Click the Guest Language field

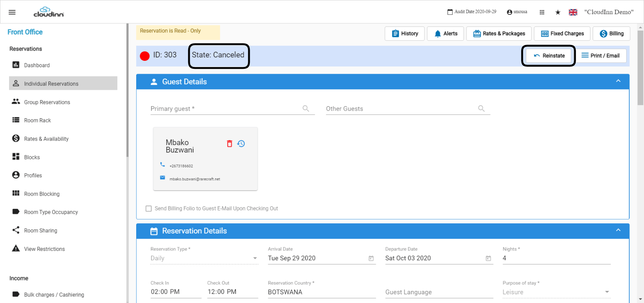point(439,292)
